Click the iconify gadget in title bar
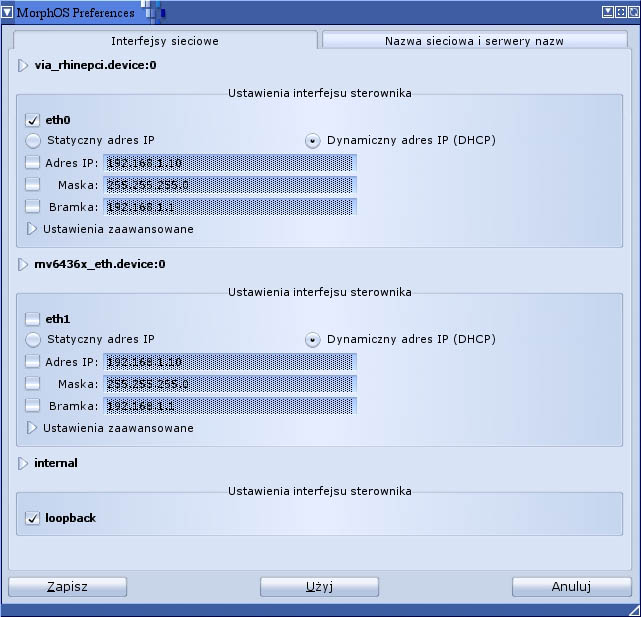641x617 pixels. [x=607, y=12]
